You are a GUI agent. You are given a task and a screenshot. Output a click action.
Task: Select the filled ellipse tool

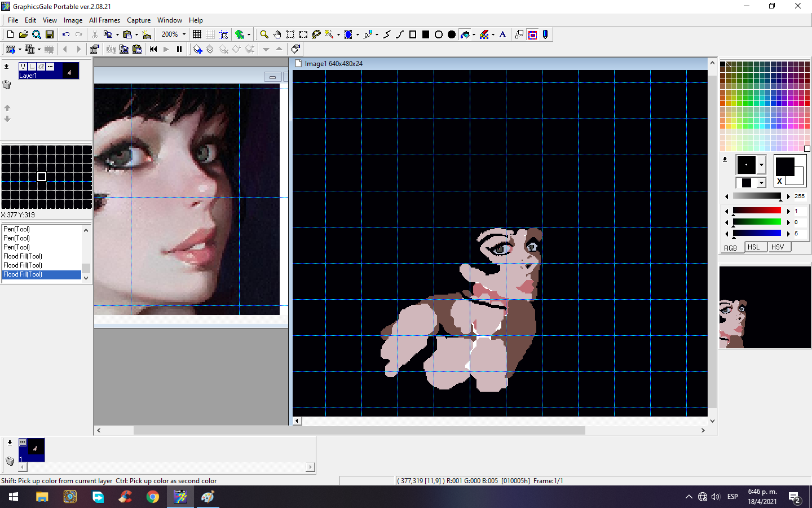(x=452, y=34)
